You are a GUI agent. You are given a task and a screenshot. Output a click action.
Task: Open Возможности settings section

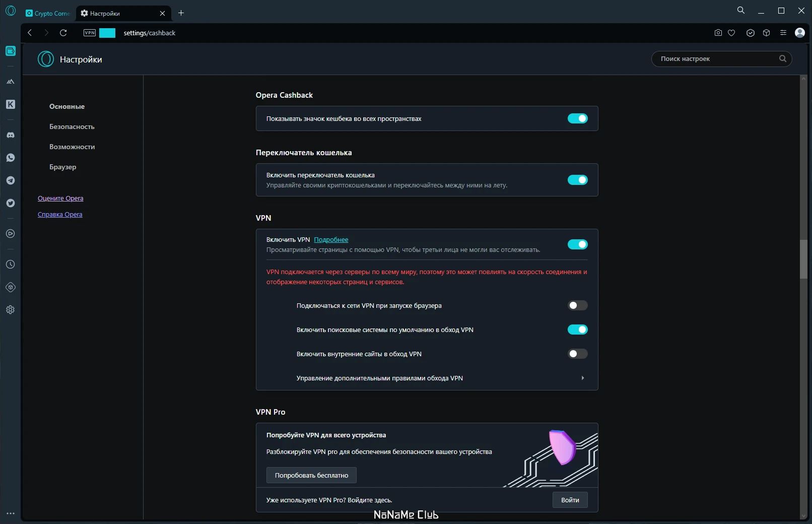tap(72, 147)
